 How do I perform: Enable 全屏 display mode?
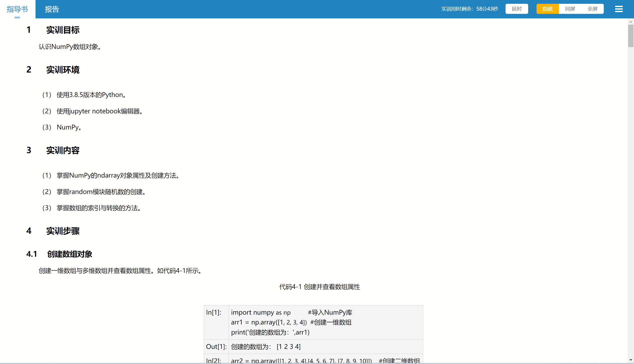coord(592,9)
